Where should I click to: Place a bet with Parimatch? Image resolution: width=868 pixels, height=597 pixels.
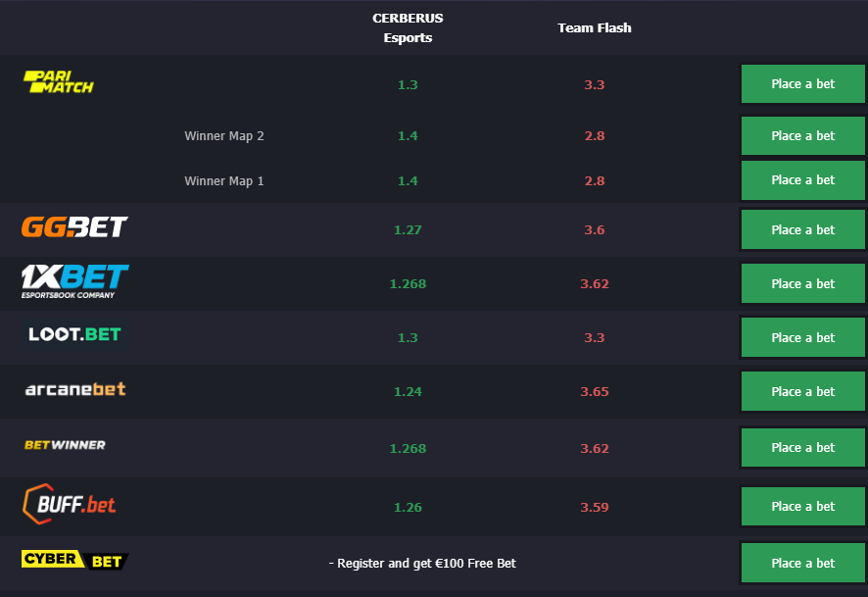[x=802, y=84]
